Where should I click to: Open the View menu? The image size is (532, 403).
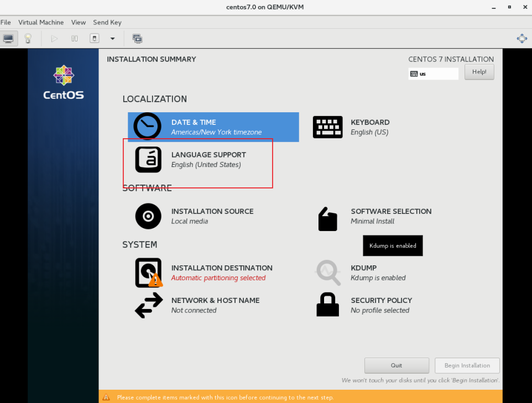(79, 22)
